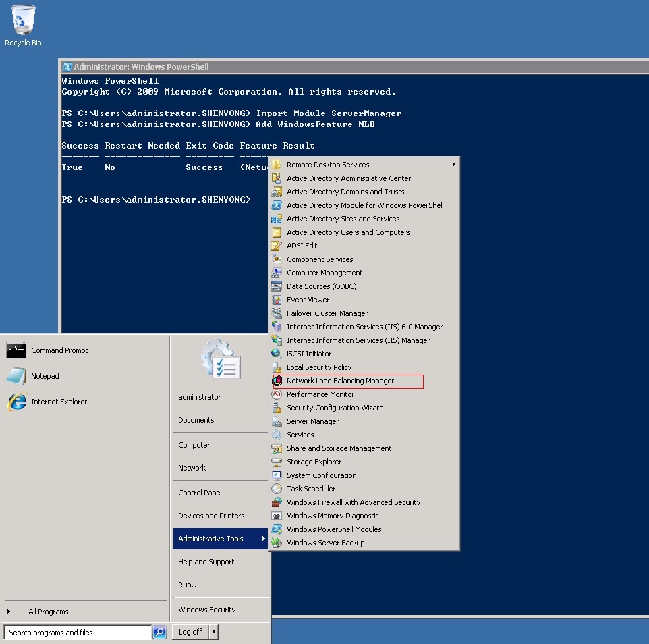649x644 pixels.
Task: Click the Command Prompt icon in the Start menu
Action: click(x=16, y=350)
